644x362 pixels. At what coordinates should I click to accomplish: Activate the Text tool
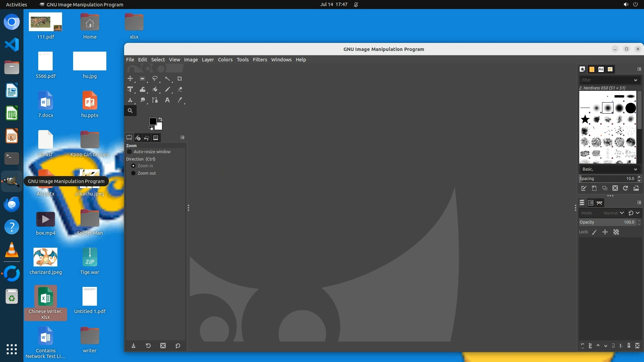[167, 100]
